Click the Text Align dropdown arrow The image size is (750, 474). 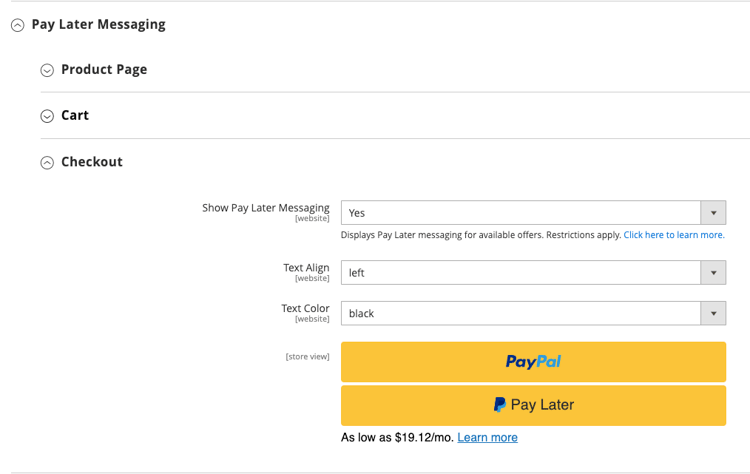713,273
